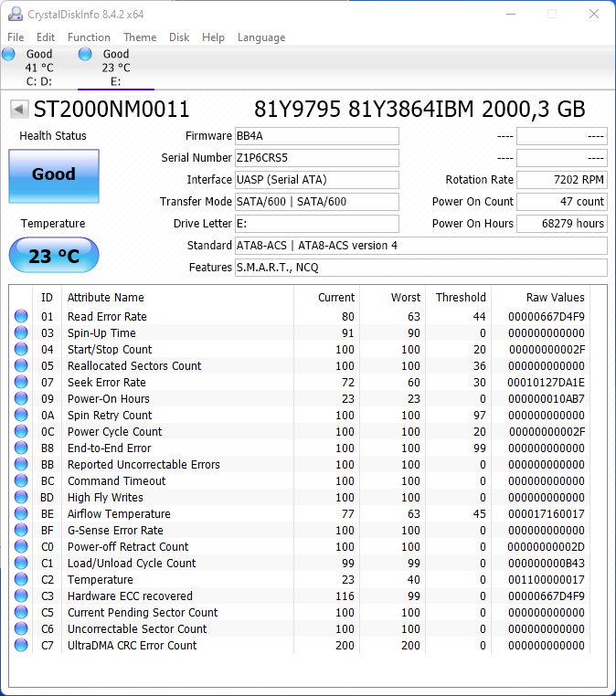
Task: Click the Firmware field BB4A
Action: [x=316, y=136]
